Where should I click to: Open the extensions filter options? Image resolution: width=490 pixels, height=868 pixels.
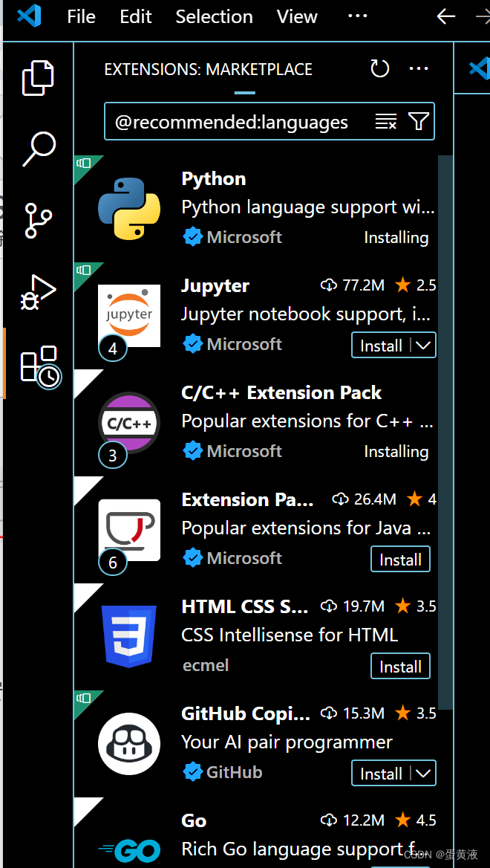coord(418,121)
